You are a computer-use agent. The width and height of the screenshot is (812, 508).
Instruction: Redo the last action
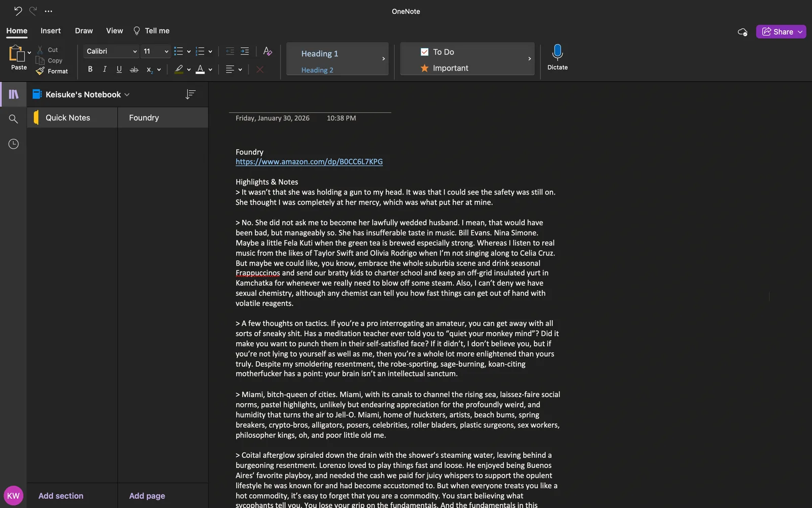coord(33,11)
